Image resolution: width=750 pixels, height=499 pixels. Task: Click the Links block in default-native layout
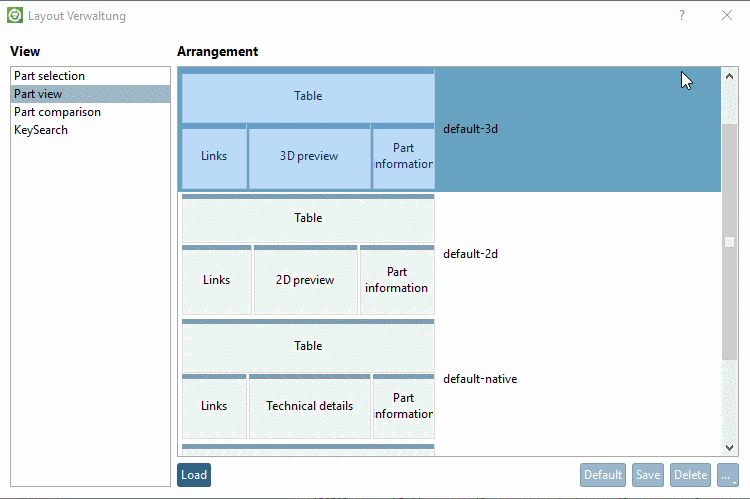pos(214,406)
